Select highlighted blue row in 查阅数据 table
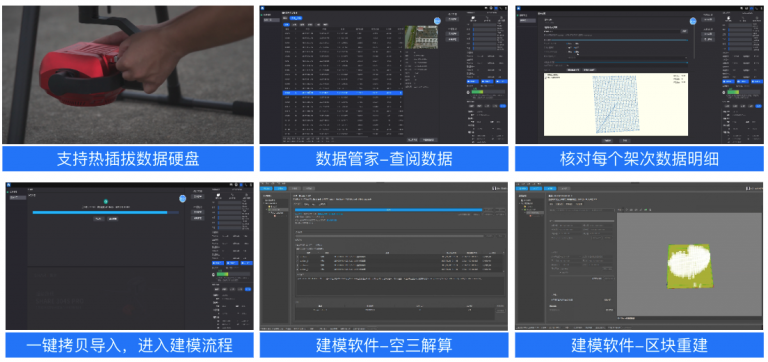Image resolution: width=768 pixels, height=362 pixels. click(343, 92)
